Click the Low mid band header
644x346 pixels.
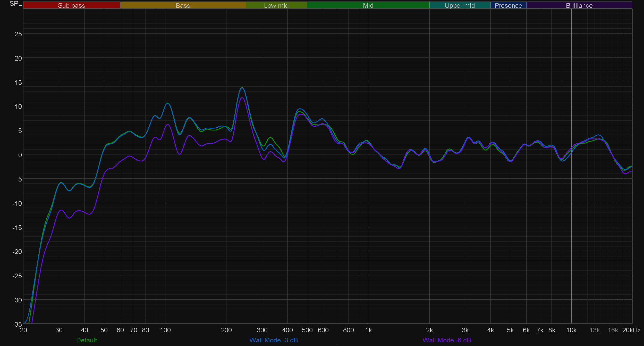(x=276, y=5)
